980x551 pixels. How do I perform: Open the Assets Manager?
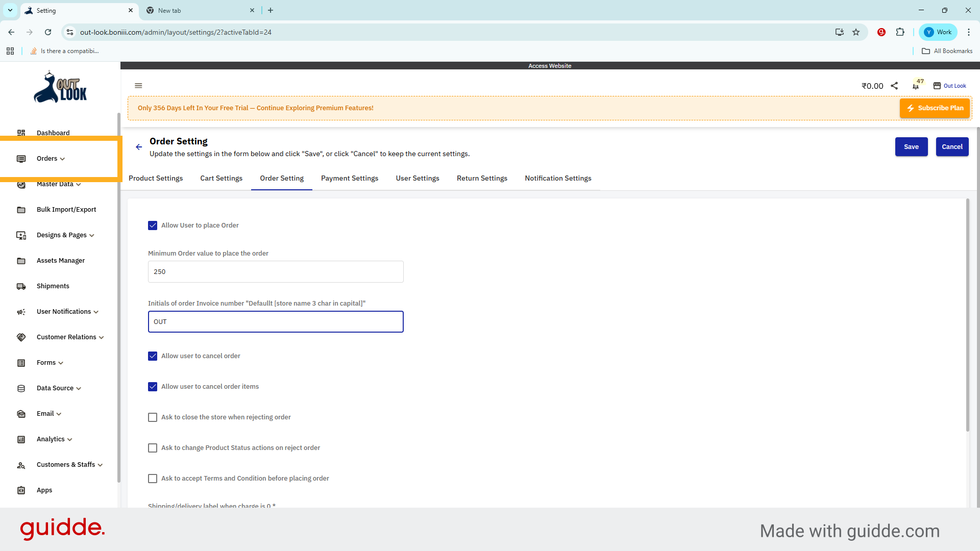click(x=61, y=260)
